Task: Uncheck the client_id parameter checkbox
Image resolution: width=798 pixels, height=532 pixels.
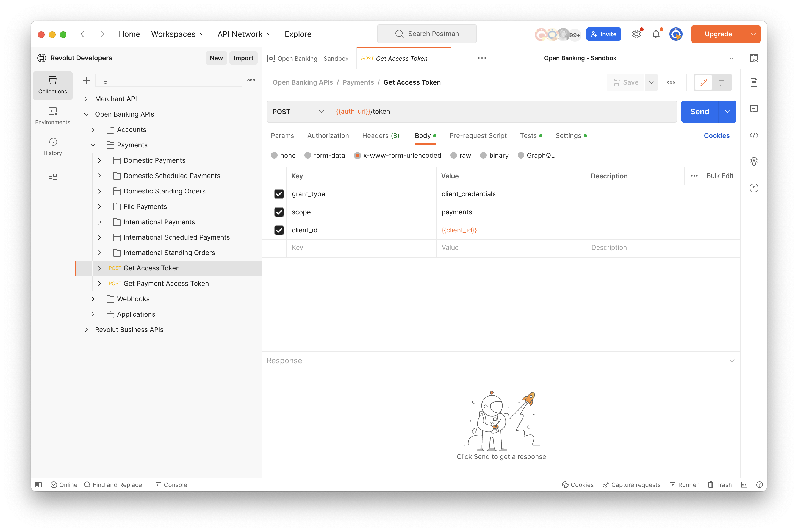Action: coord(279,230)
